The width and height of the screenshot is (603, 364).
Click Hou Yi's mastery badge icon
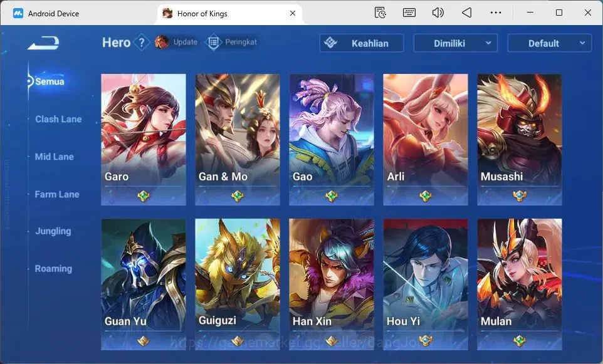pos(426,341)
